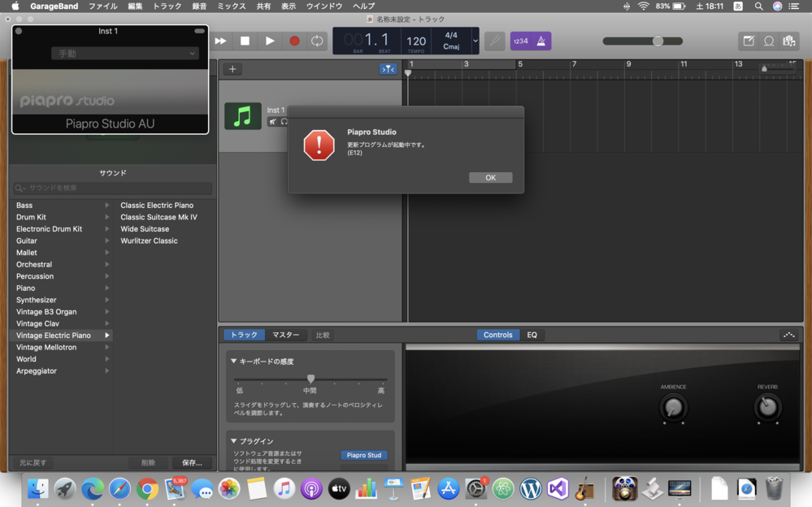The height and width of the screenshot is (507, 812).
Task: Open display mode dropdown arrow in LCD
Action: [475, 41]
